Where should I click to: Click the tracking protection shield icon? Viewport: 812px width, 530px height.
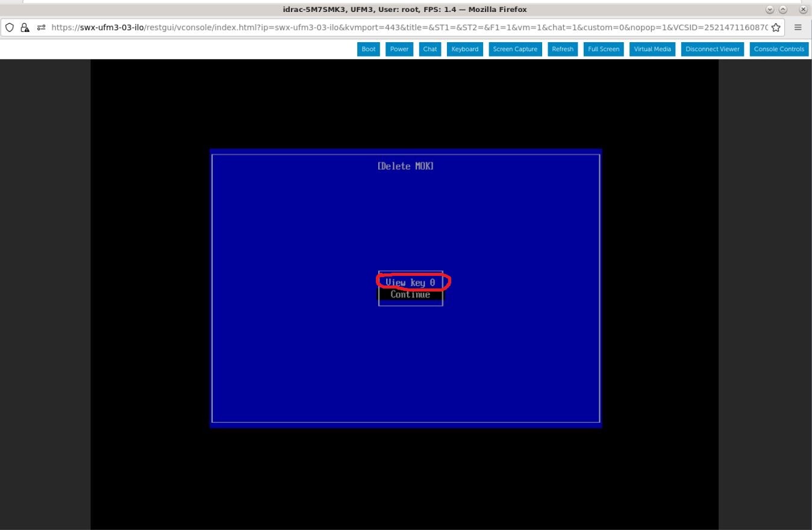tap(10, 27)
